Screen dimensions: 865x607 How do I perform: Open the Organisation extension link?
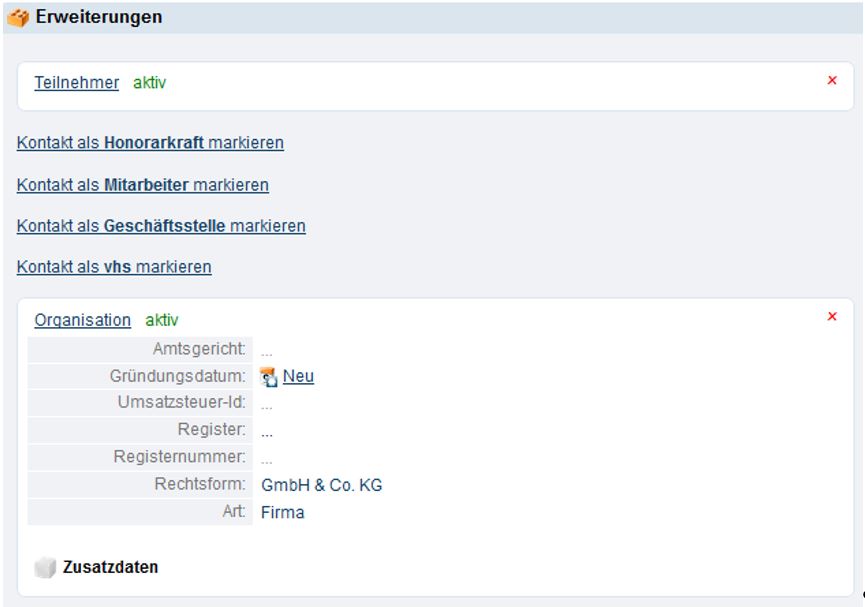(x=82, y=320)
